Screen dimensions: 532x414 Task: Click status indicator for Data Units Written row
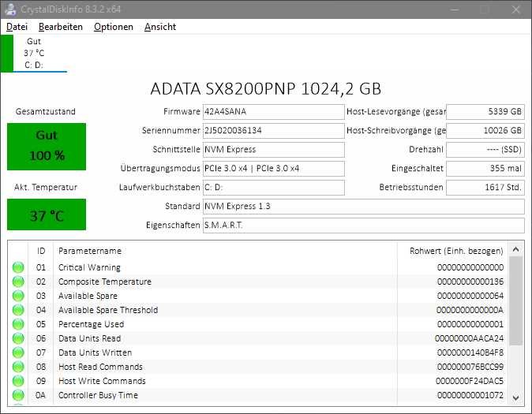(18, 352)
